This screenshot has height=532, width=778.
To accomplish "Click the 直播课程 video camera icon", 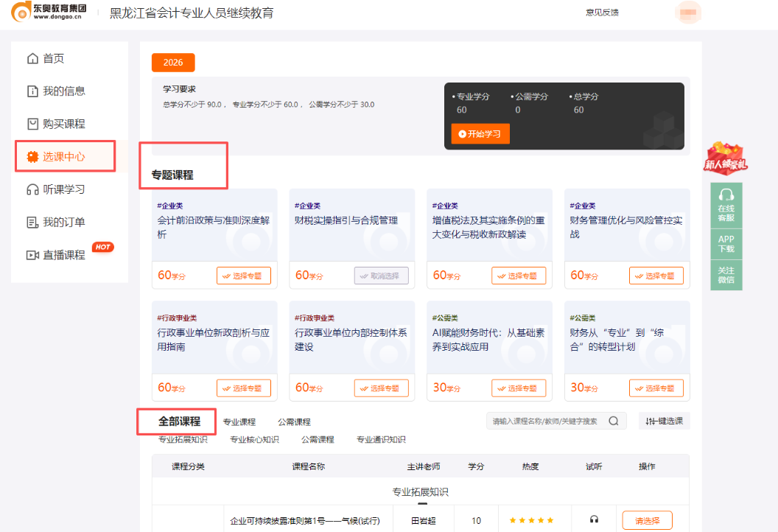I will point(32,255).
